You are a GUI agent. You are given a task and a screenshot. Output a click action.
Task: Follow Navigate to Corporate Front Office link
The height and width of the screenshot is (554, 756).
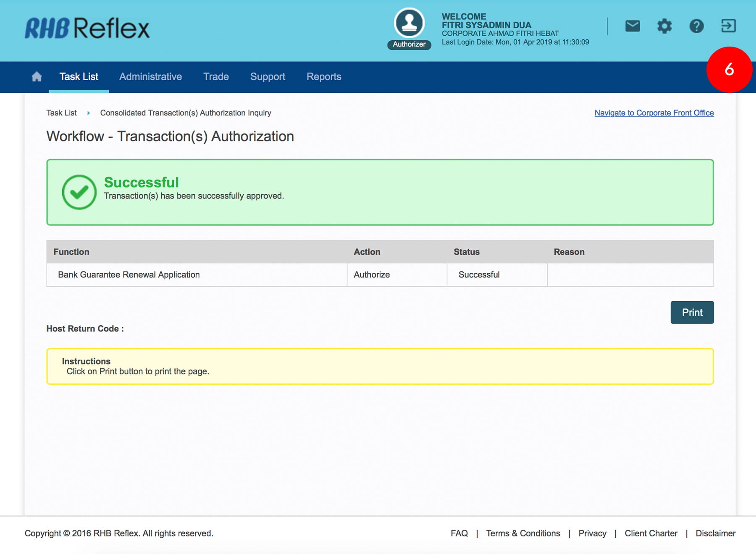pyautogui.click(x=654, y=113)
